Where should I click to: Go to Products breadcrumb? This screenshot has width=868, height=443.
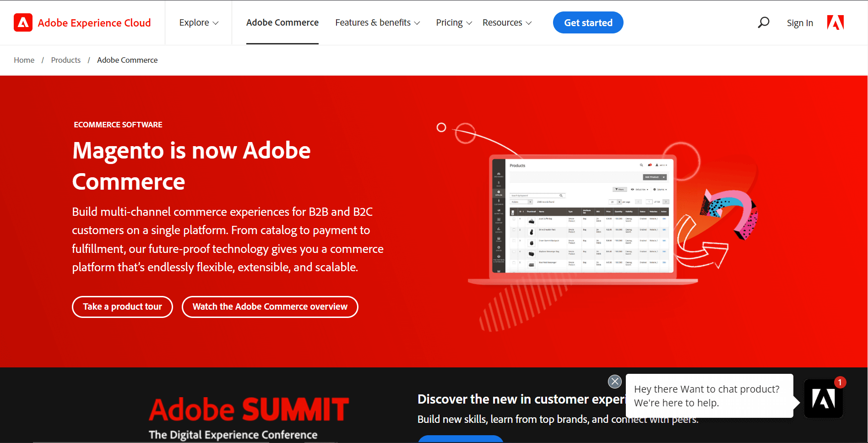point(66,60)
